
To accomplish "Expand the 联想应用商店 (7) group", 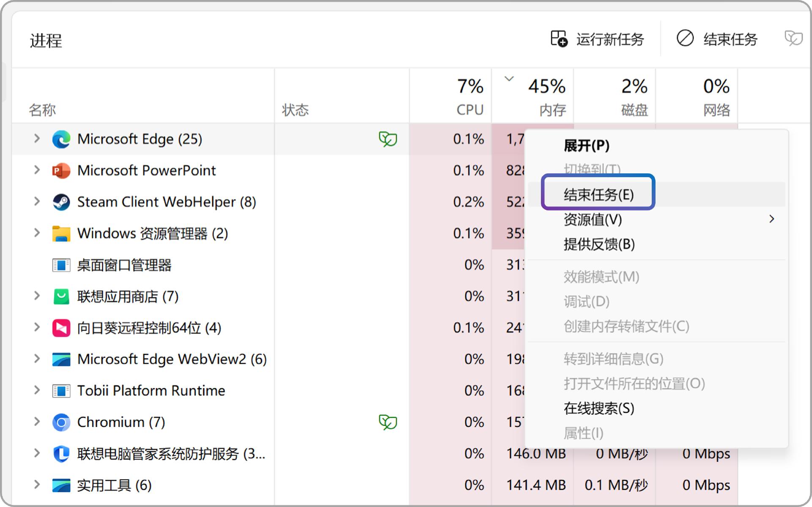I will click(x=37, y=296).
